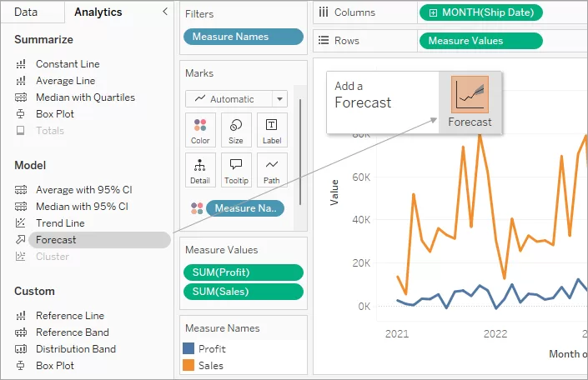Collapse the side pane with the chevron

coord(164,12)
